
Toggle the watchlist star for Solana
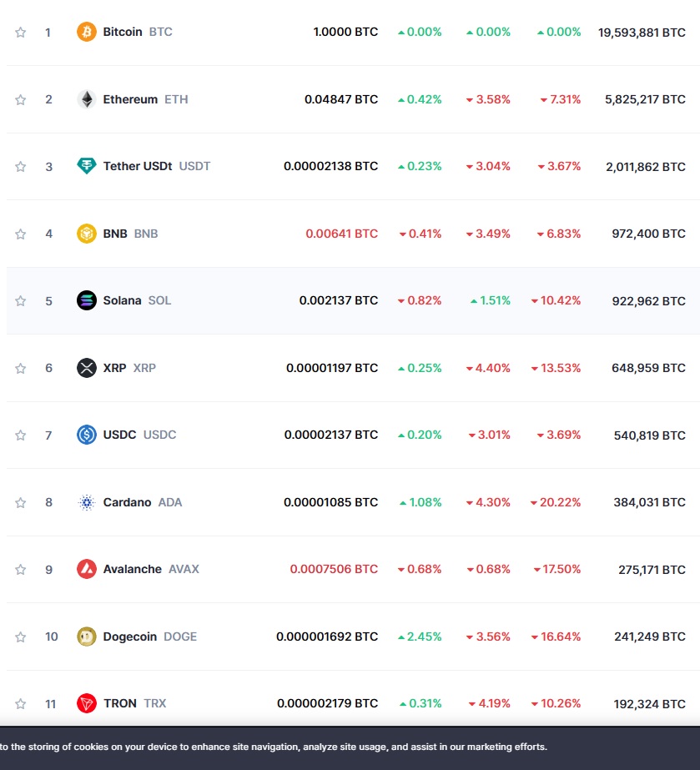click(x=20, y=300)
